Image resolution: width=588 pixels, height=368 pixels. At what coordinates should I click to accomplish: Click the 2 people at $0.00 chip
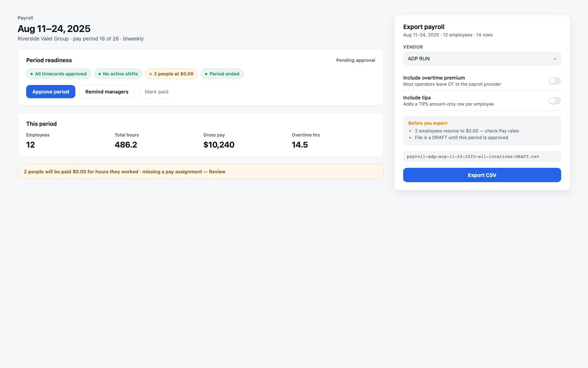click(171, 74)
